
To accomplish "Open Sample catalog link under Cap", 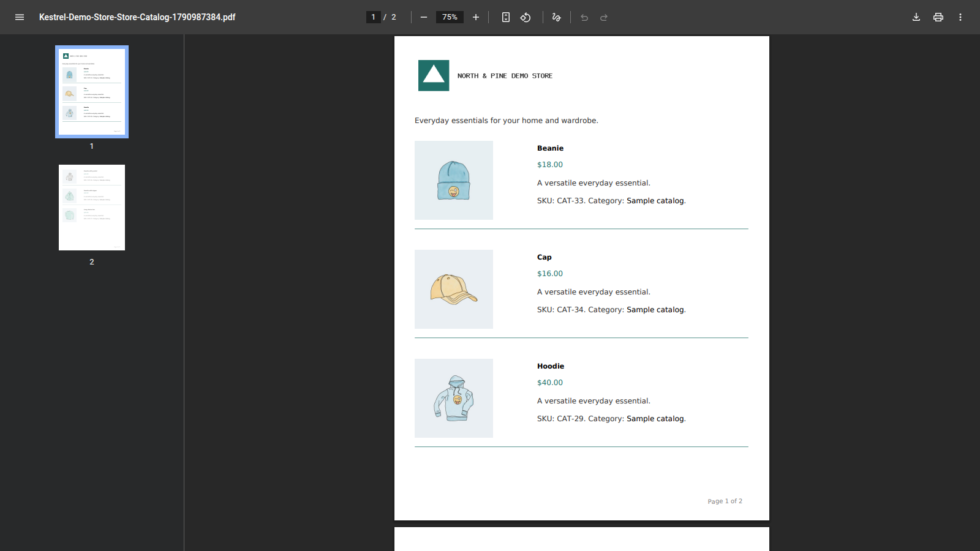I will tap(655, 310).
